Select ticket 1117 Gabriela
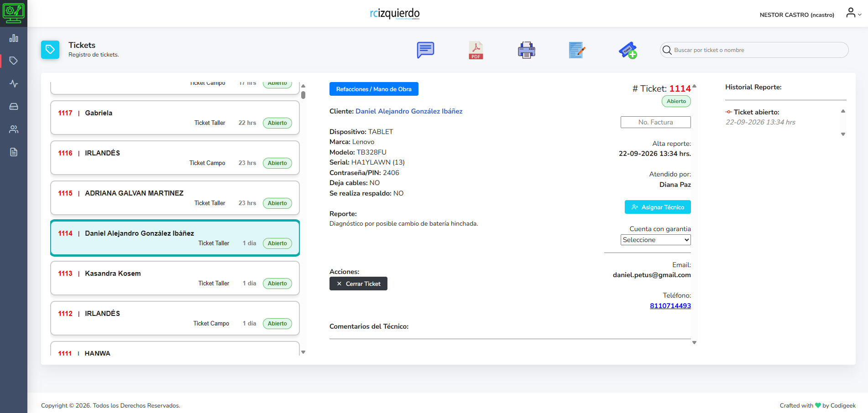 175,118
